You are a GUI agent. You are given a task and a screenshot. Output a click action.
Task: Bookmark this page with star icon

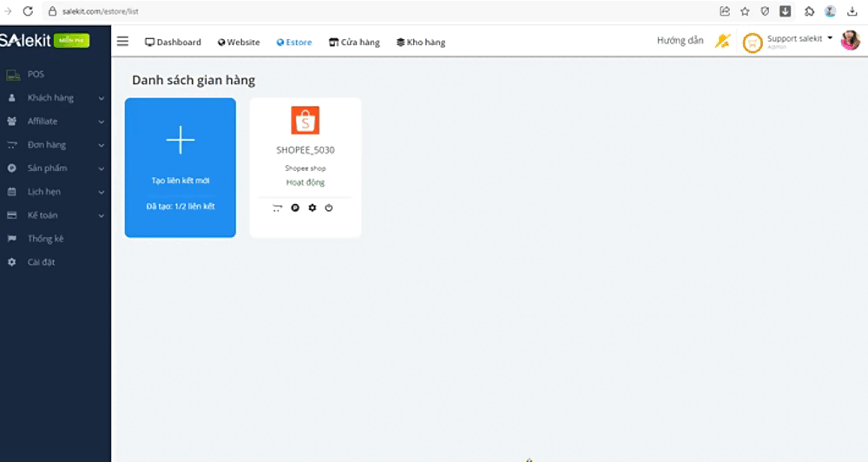tap(745, 11)
